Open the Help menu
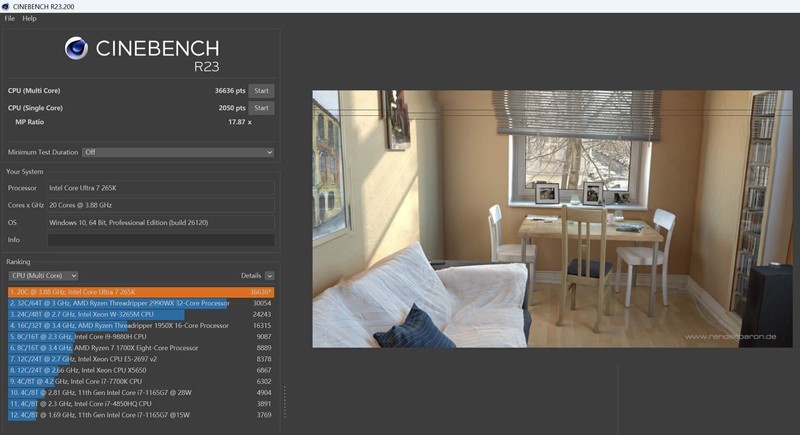Viewport: 800px width, 435px height. (x=30, y=18)
